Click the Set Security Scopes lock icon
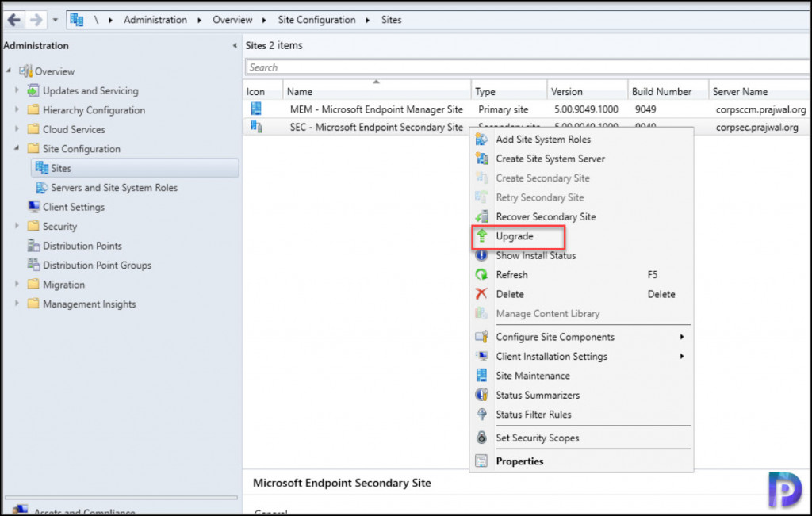 pos(481,438)
